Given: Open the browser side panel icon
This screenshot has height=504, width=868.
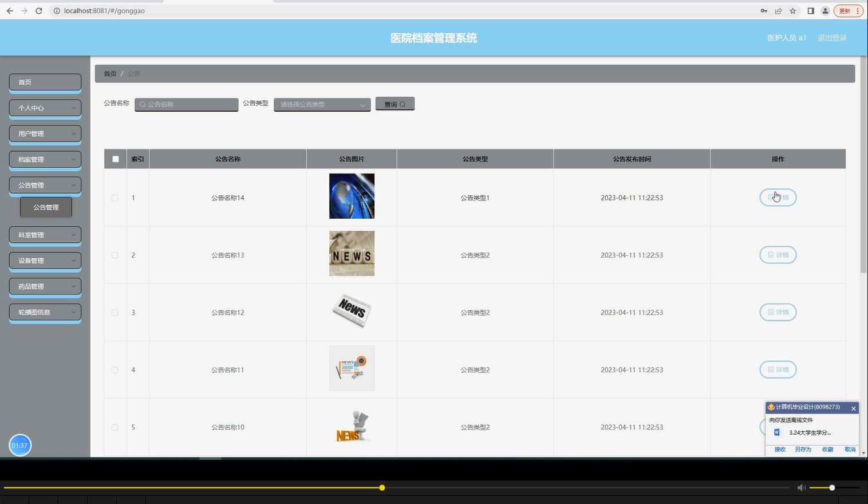Looking at the screenshot, I should click(x=811, y=11).
